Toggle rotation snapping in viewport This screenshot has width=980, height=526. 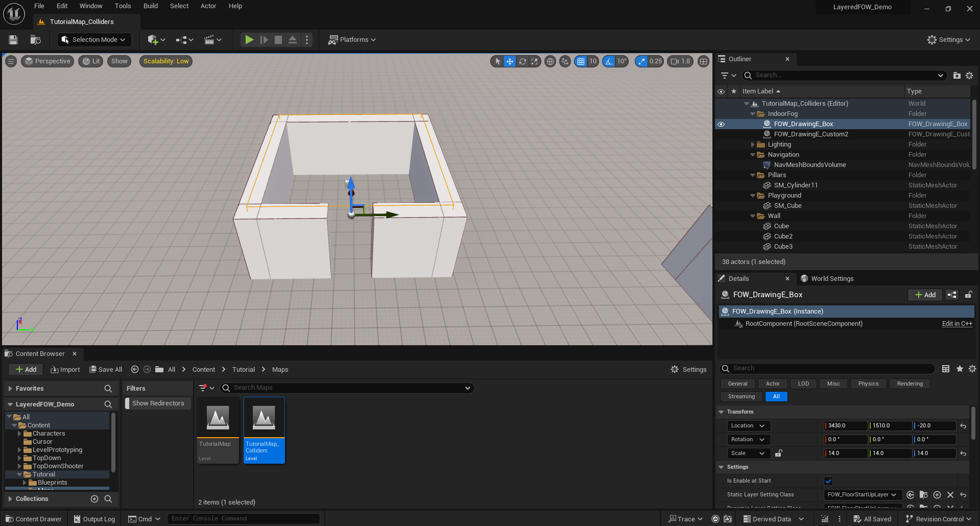coord(609,61)
